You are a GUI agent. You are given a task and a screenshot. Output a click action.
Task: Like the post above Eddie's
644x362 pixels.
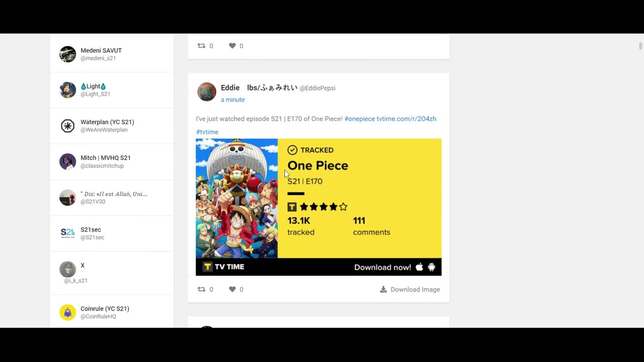[232, 46]
